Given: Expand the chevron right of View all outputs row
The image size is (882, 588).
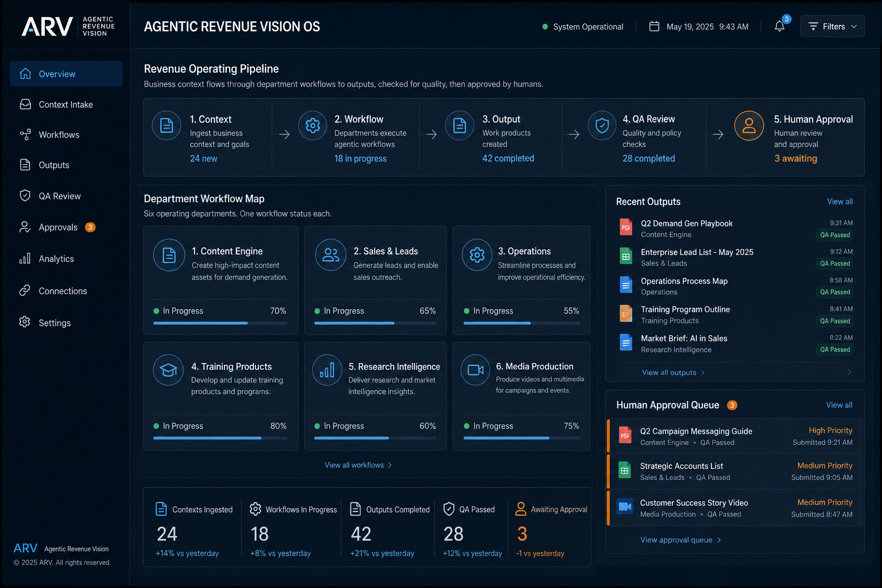Looking at the screenshot, I should pyautogui.click(x=849, y=373).
